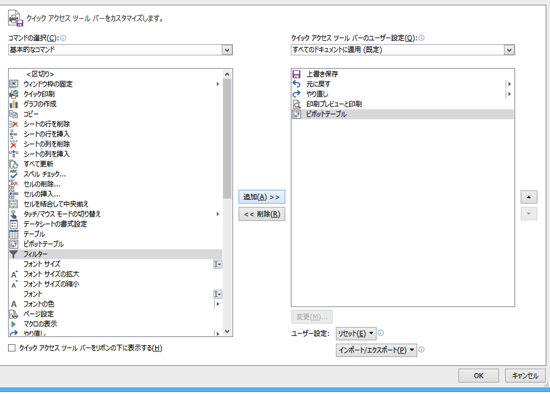Viewport: 550px width, 394px height.
Task: Select the シートの行を削除 icon
Action: [13, 124]
